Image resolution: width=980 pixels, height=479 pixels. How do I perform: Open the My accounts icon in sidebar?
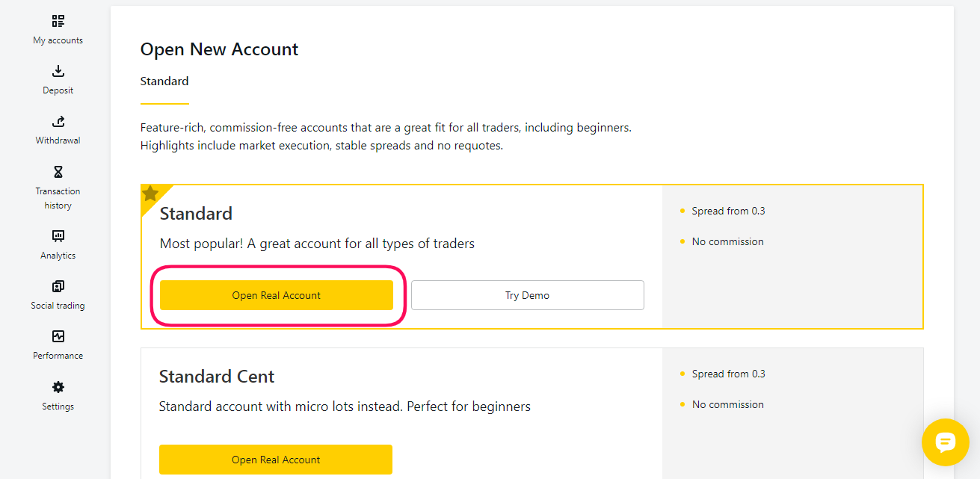58,21
